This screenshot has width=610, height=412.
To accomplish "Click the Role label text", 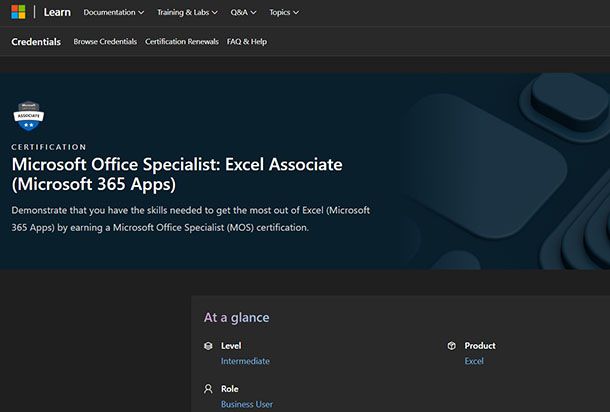I will coord(230,389).
